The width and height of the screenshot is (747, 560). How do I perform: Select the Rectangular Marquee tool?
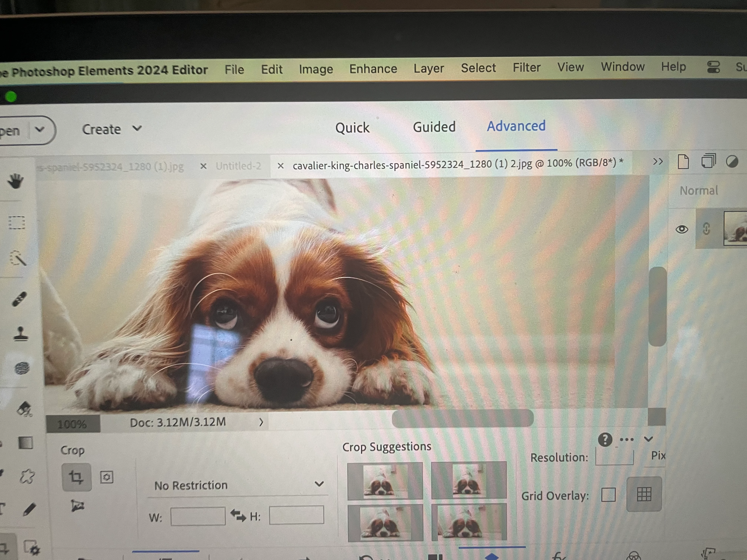pyautogui.click(x=16, y=223)
